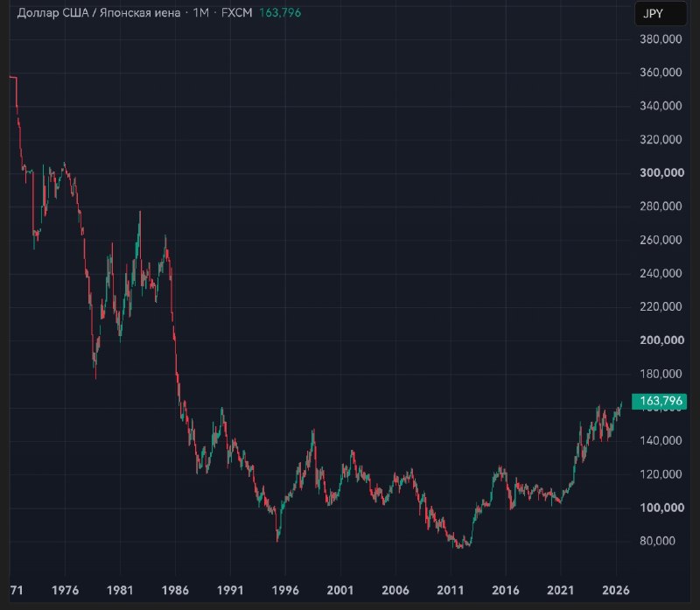Click the 2021 time axis marker

tap(560, 591)
